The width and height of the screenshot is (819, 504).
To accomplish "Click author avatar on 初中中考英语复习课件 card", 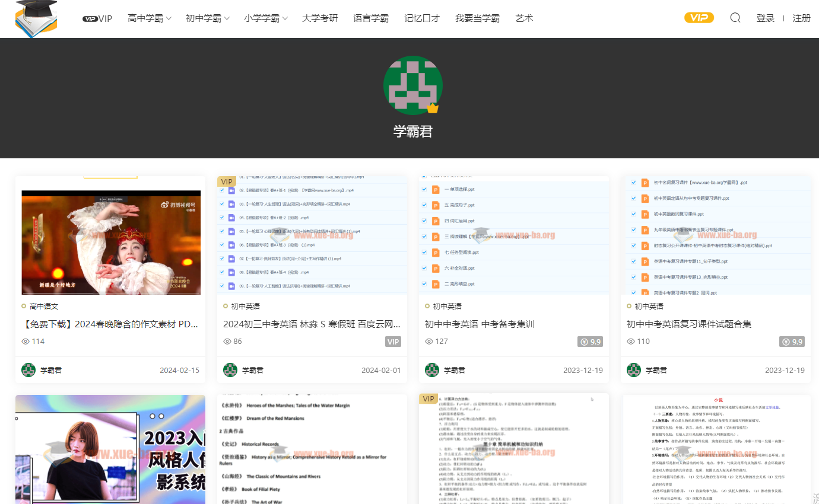I will pos(634,370).
